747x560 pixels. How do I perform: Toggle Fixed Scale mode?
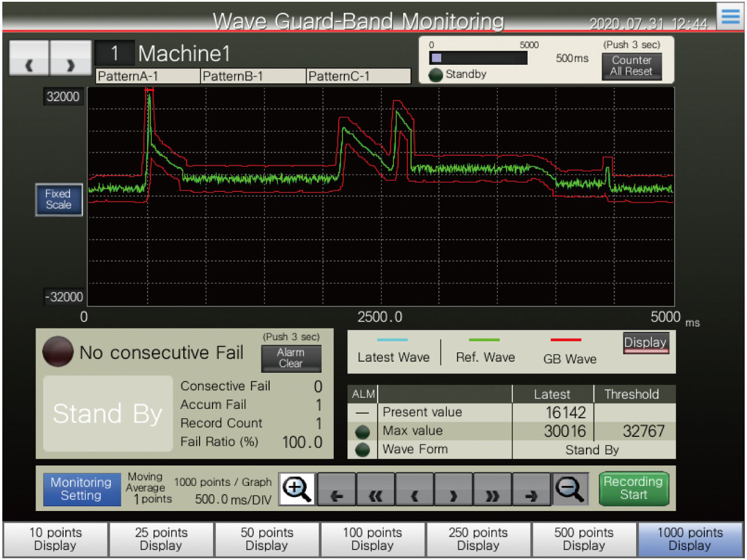pos(58,199)
